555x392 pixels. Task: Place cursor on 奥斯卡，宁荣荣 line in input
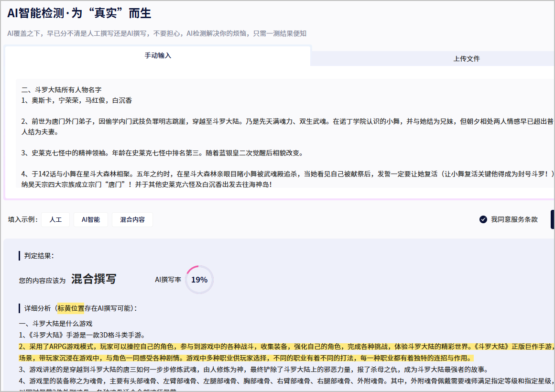(x=76, y=100)
